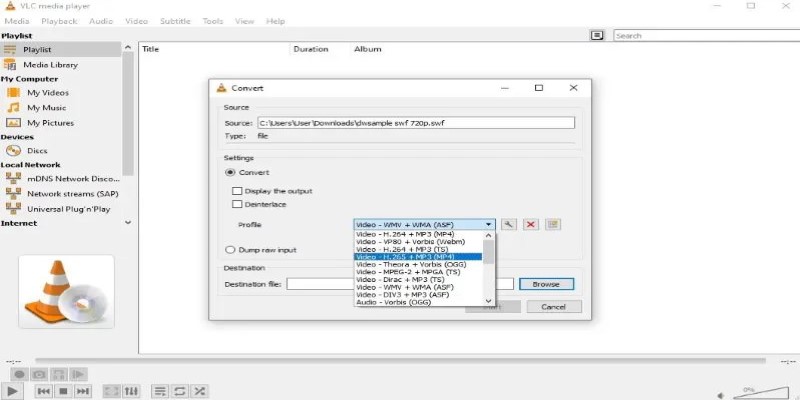This screenshot has width=800, height=400.
Task: Enable Deinterlace checkbox
Action: click(x=237, y=205)
